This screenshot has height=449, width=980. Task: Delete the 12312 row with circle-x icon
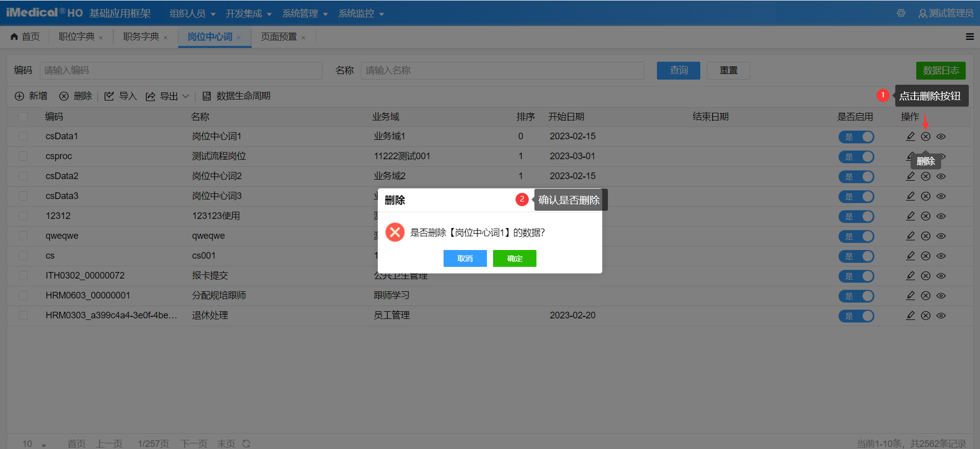[x=925, y=216]
